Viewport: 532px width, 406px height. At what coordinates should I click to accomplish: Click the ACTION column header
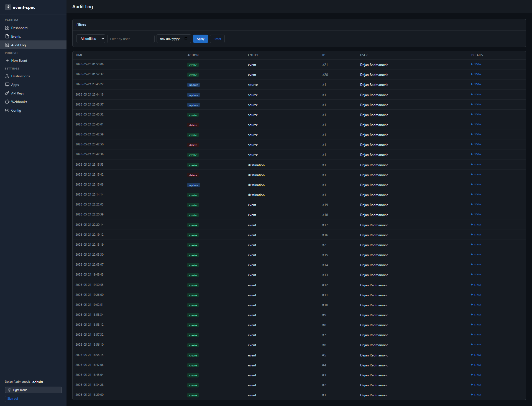pyautogui.click(x=193, y=55)
